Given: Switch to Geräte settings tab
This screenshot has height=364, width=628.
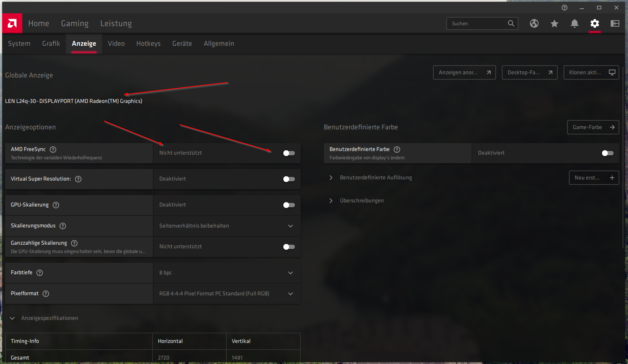Looking at the screenshot, I should click(182, 44).
